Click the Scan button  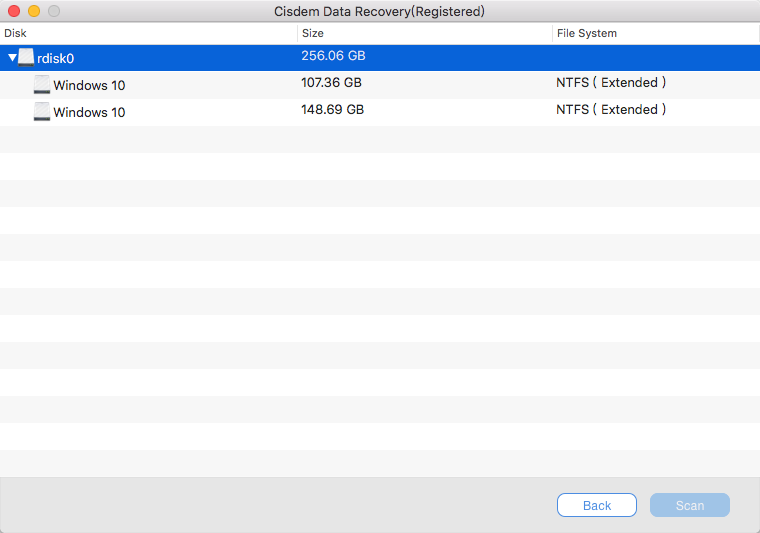(690, 505)
